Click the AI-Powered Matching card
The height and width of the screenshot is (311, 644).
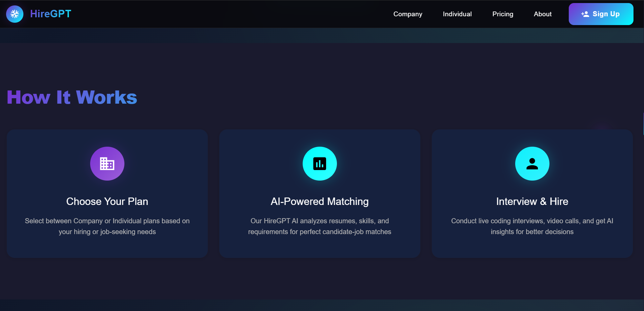coord(319,193)
